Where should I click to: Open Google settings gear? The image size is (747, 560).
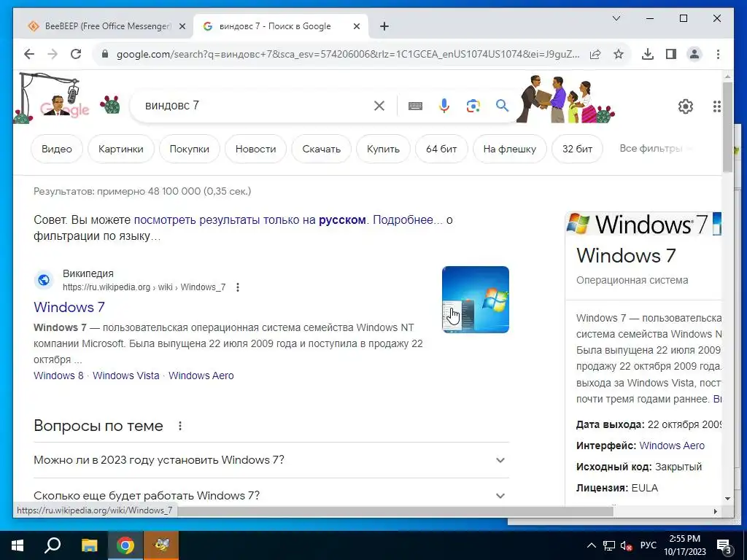point(686,106)
